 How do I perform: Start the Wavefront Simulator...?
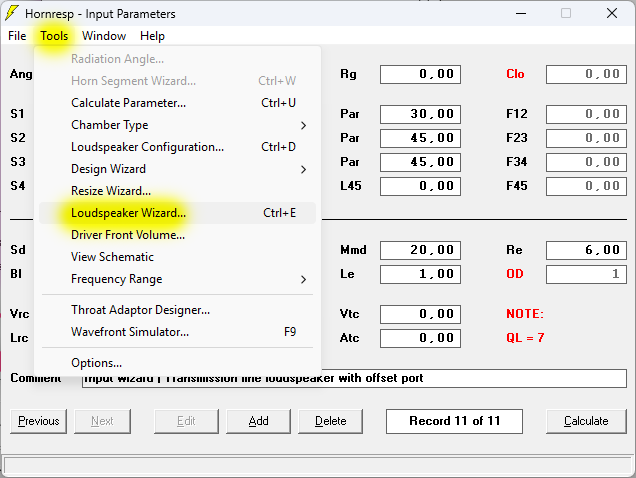point(177,332)
